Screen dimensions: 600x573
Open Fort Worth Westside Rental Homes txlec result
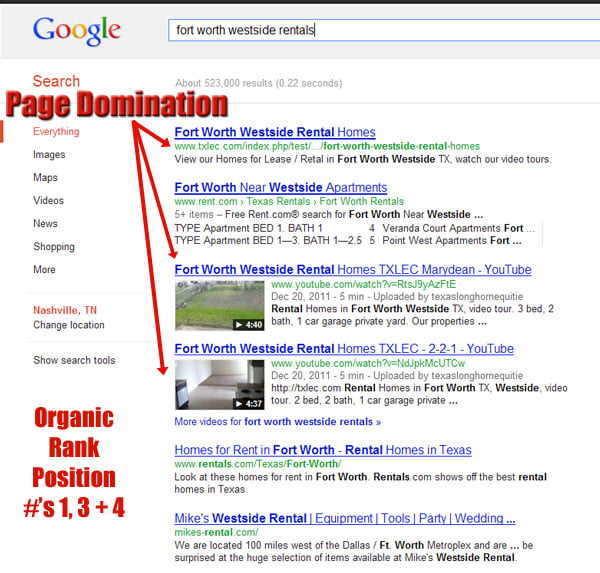coord(275,132)
